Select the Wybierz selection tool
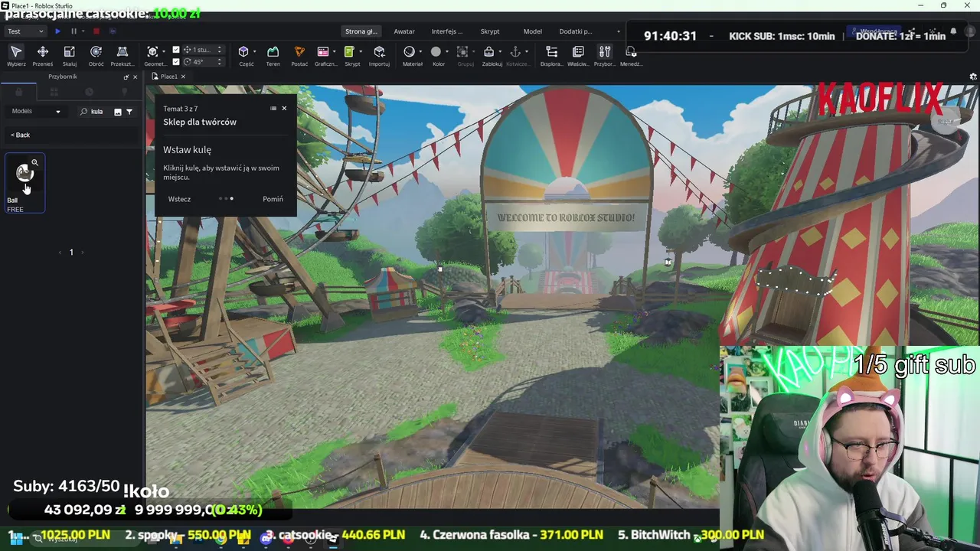Viewport: 980px width, 551px height. [16, 55]
